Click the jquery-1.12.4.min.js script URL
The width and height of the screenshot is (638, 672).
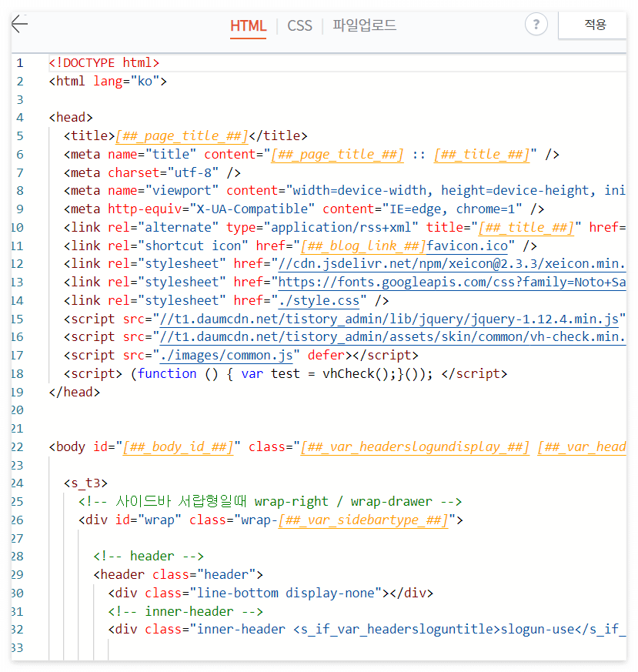coord(389,319)
